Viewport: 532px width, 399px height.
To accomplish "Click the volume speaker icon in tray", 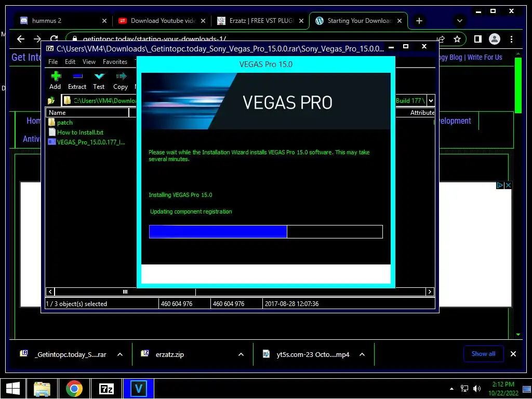I will click(x=477, y=389).
